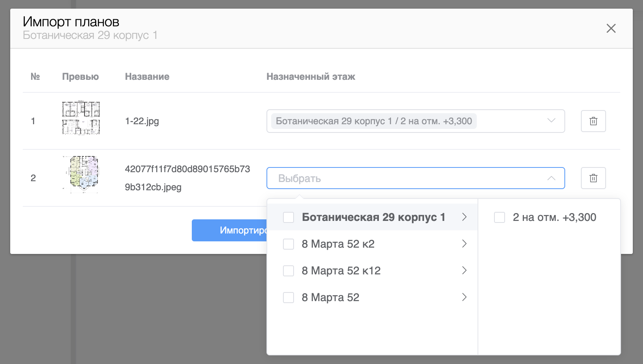
Task: Click the file name 42077f11f7d80d89015765b73
Action: click(x=187, y=169)
